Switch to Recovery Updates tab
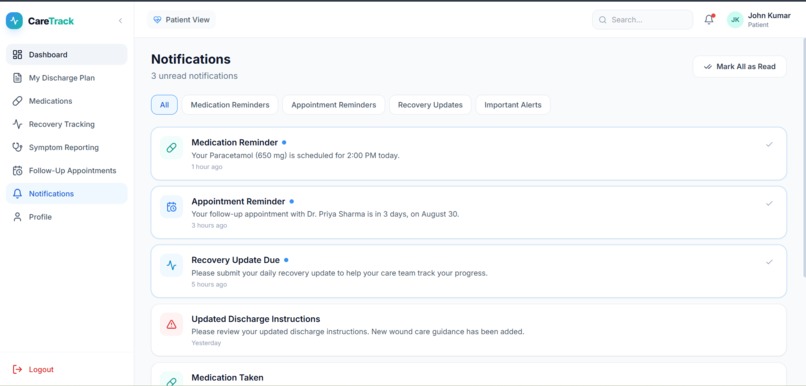 430,105
